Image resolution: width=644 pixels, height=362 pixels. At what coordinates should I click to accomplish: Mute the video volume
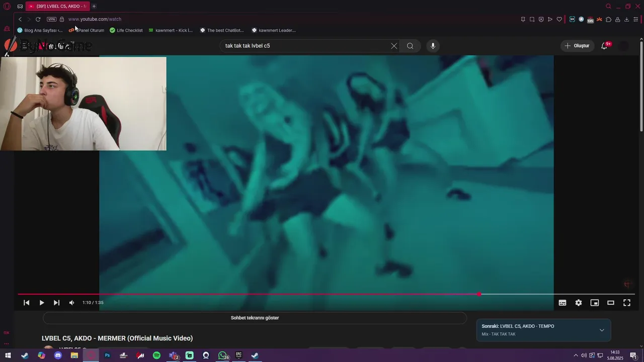tap(71, 303)
